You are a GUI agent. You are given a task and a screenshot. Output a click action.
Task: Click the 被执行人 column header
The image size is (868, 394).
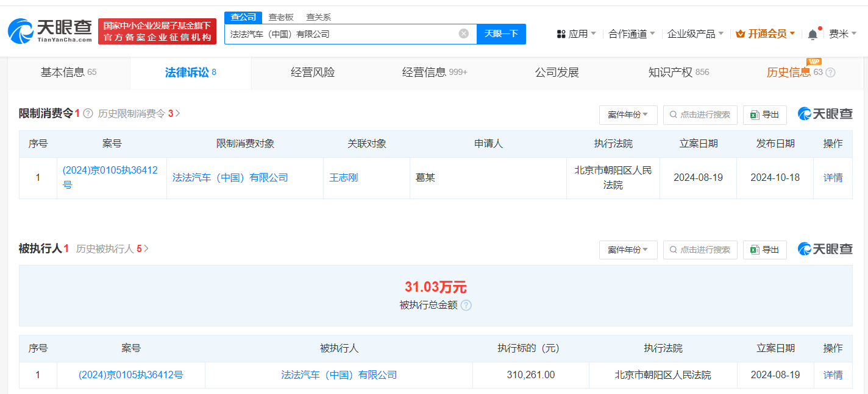click(x=339, y=349)
